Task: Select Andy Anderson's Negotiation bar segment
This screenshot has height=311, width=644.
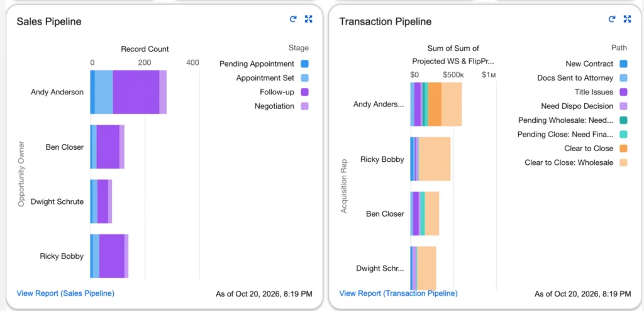Action: tap(163, 92)
